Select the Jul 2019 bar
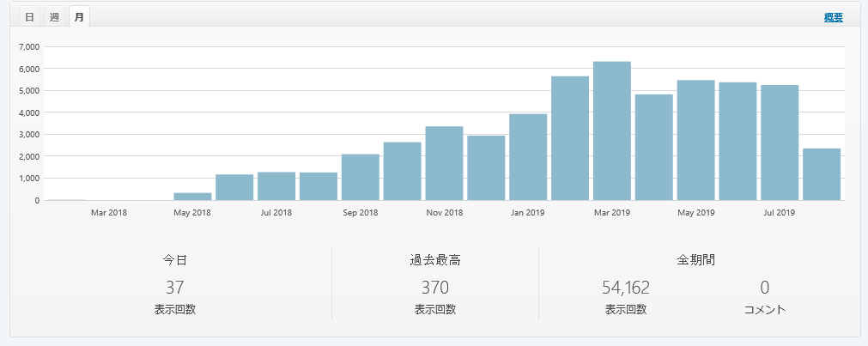 point(780,143)
